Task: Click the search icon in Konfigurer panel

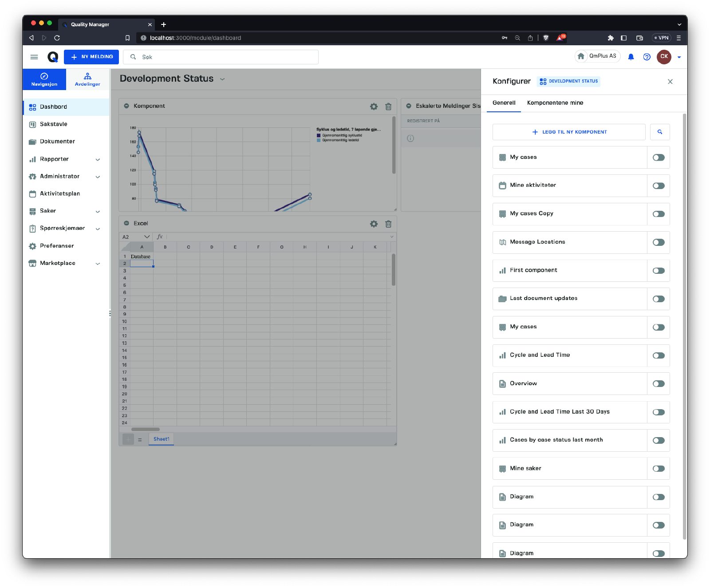Action: click(659, 132)
